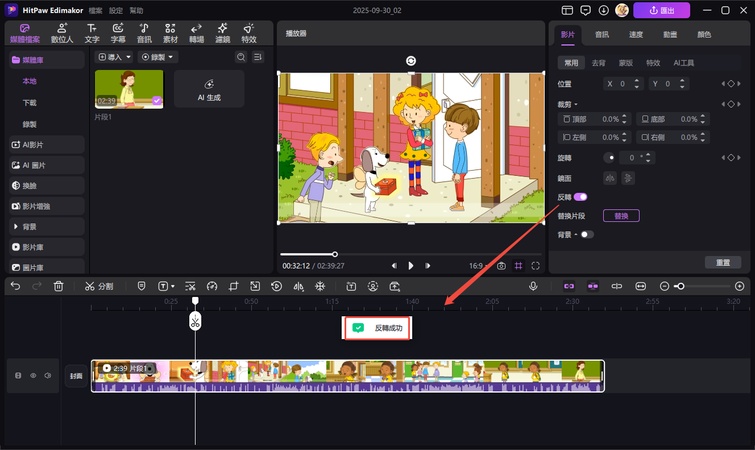Click the crop tool in timeline toolbar
755x450 pixels.
(233, 286)
